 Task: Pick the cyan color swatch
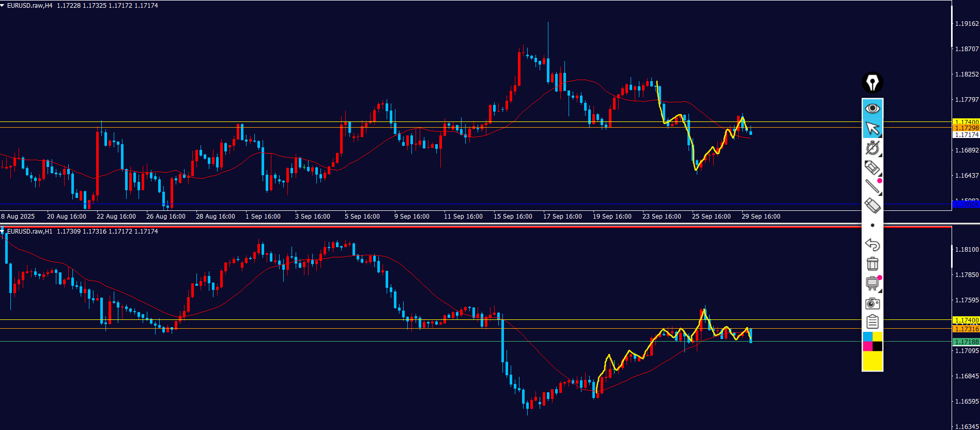click(x=867, y=336)
